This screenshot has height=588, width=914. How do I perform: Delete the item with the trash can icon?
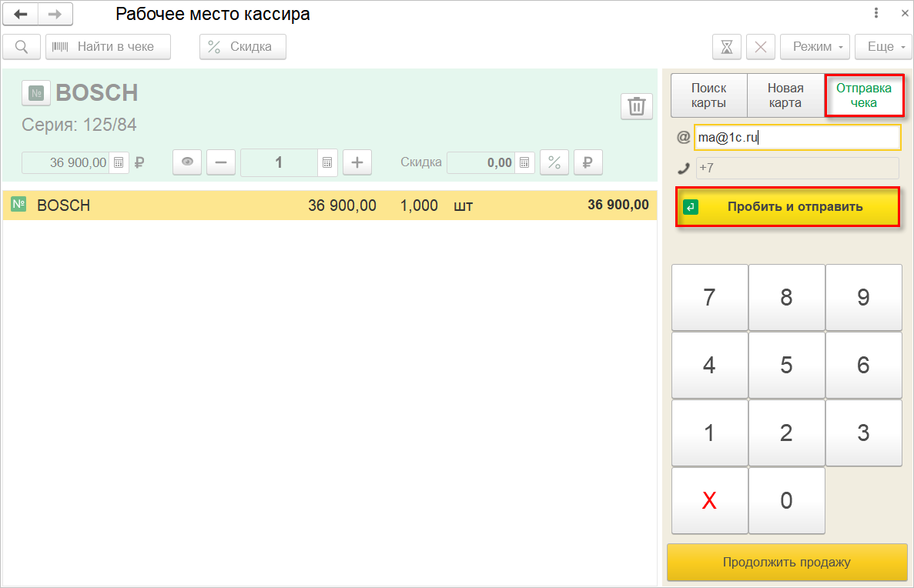pyautogui.click(x=637, y=107)
